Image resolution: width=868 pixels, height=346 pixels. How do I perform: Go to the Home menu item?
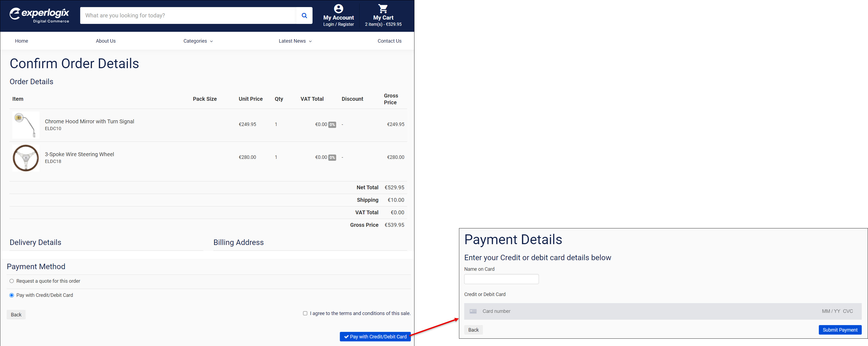(x=21, y=41)
